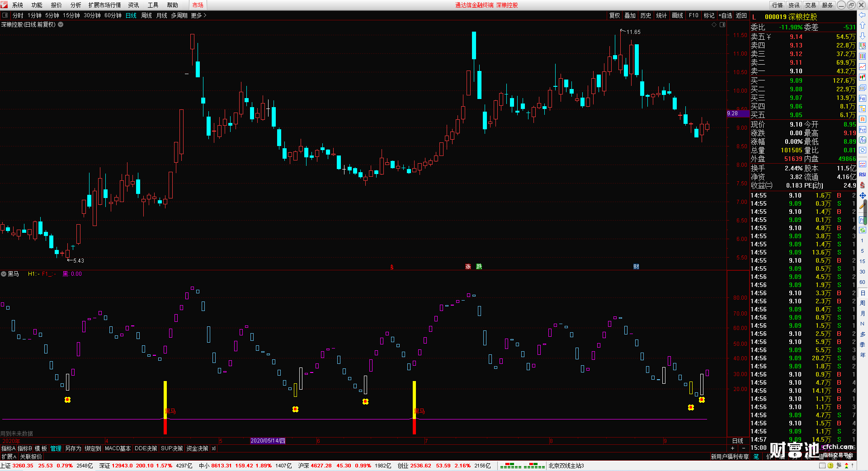Open the 扩展市场行情 menu
This screenshot has height=471, width=868.
(x=104, y=5)
